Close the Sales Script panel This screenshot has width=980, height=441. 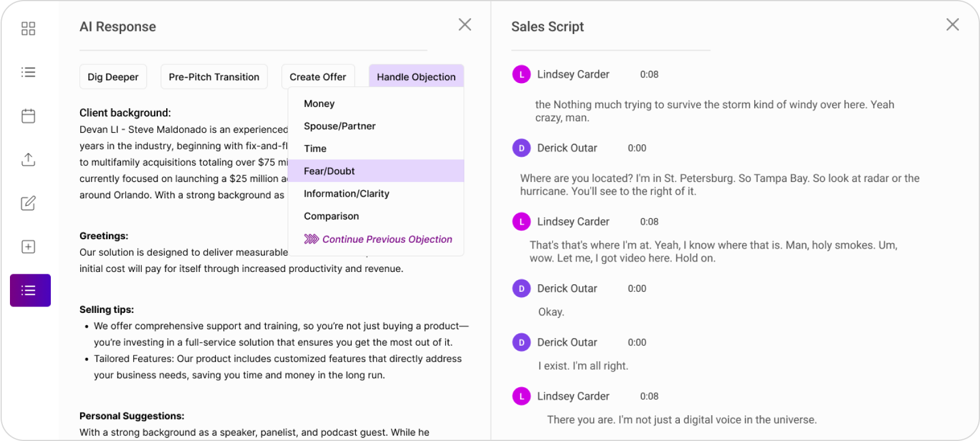tap(953, 25)
